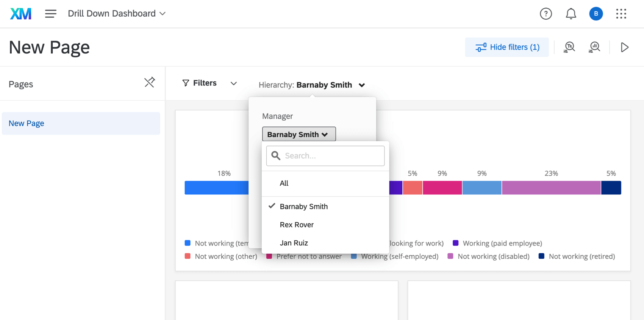This screenshot has height=320, width=644.
Task: Open the user account avatar B
Action: coord(596,14)
